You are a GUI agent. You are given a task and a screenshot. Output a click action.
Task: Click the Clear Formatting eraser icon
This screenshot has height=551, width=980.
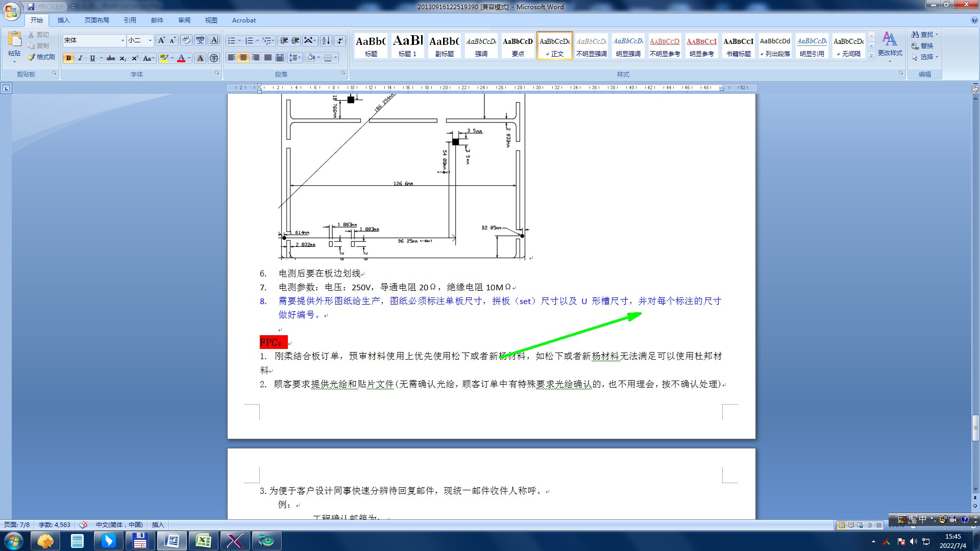(186, 40)
